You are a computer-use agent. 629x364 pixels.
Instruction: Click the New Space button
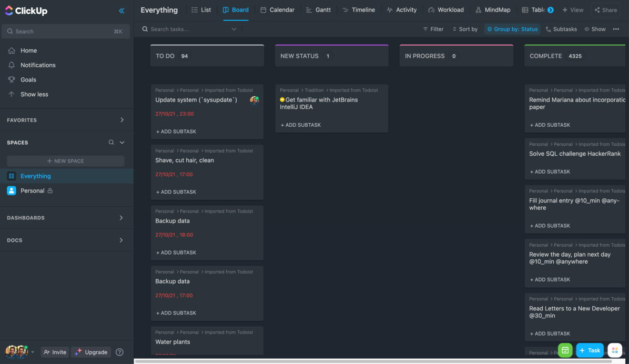click(x=66, y=161)
